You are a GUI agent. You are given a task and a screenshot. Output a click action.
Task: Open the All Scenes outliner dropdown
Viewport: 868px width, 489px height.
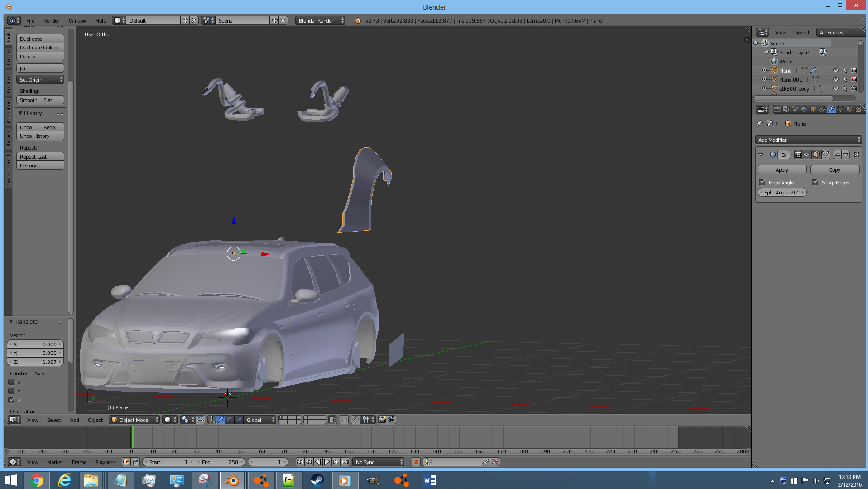[841, 33]
